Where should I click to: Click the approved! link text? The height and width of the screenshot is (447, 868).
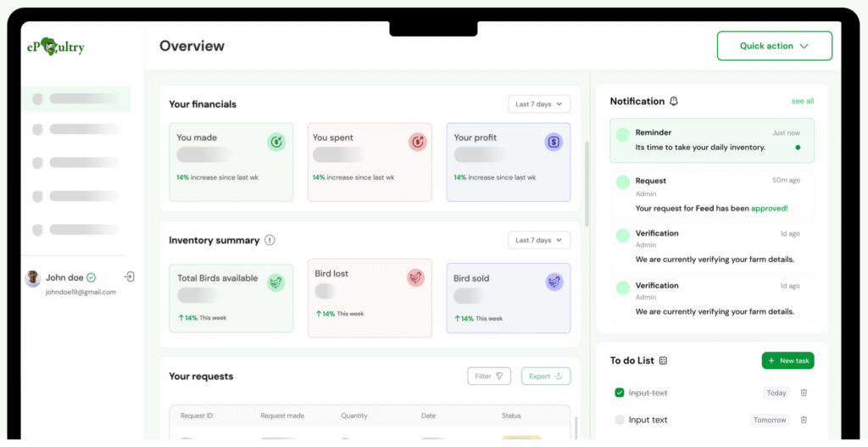click(770, 209)
